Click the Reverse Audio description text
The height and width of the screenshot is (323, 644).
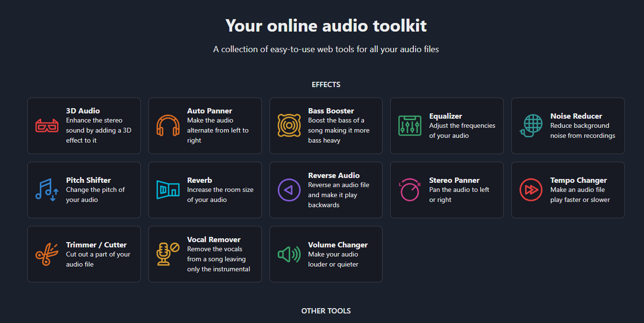pyautogui.click(x=339, y=195)
